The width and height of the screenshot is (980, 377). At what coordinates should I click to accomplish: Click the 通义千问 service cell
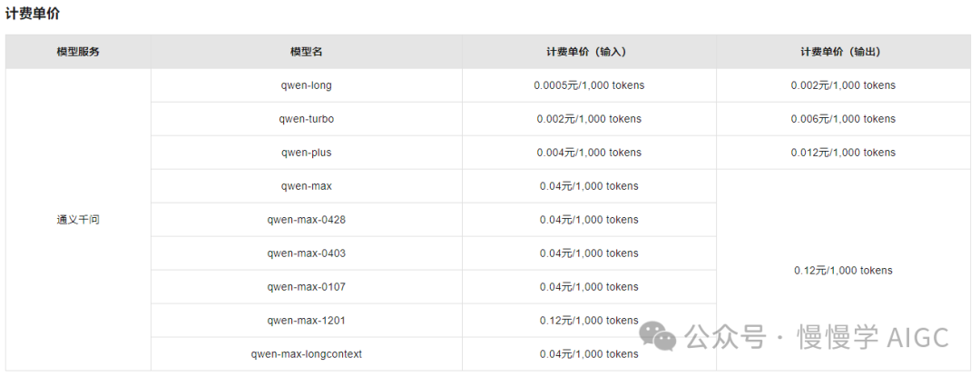[78, 220]
